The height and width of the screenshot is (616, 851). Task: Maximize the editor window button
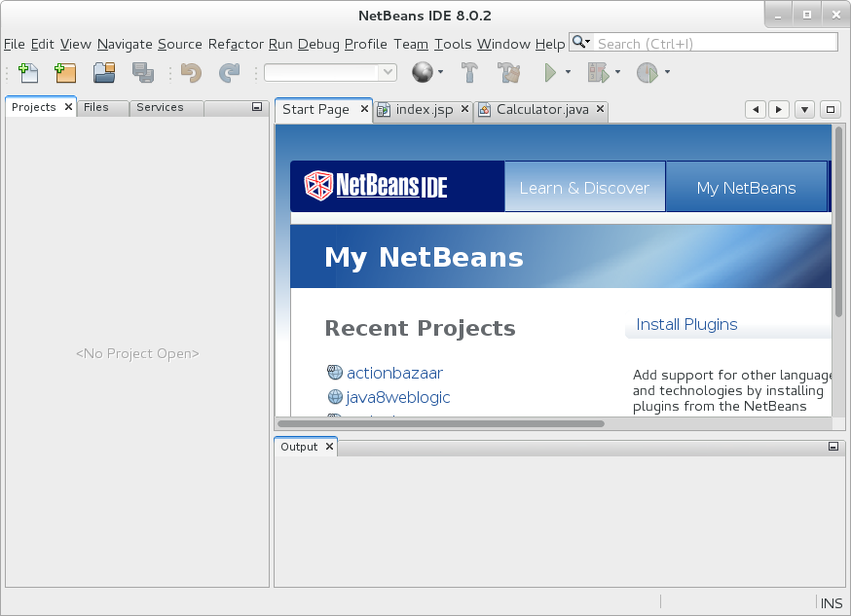pyautogui.click(x=831, y=110)
